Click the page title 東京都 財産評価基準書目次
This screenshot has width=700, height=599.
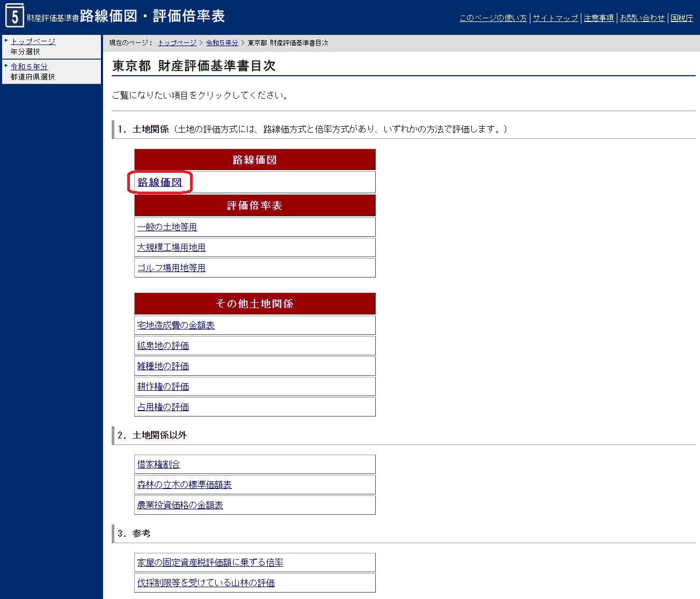[194, 66]
